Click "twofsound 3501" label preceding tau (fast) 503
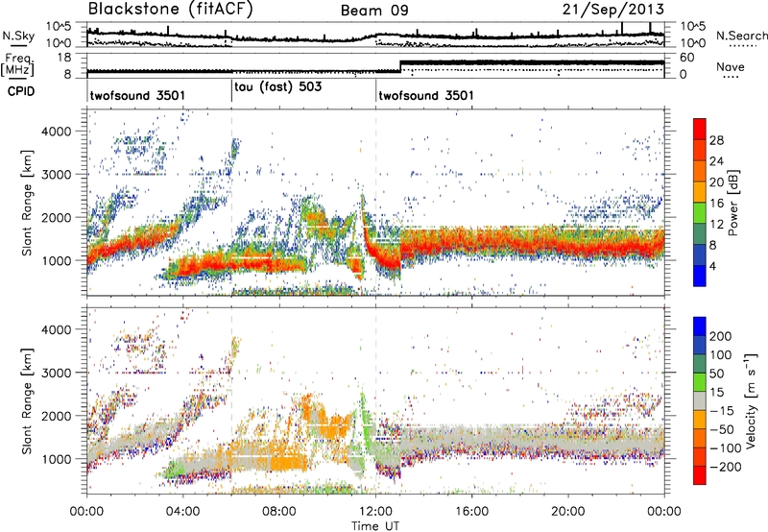Viewport: 768px width, 532px height. [x=137, y=95]
